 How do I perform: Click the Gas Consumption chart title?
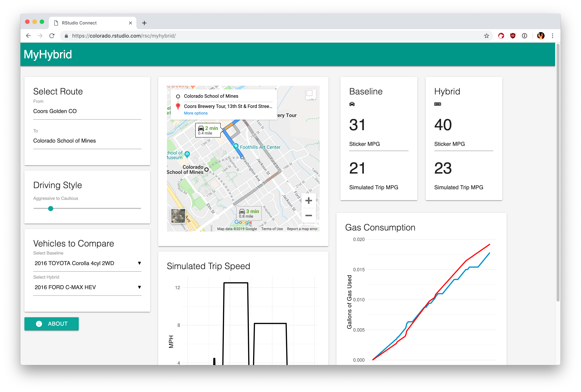[x=380, y=228]
